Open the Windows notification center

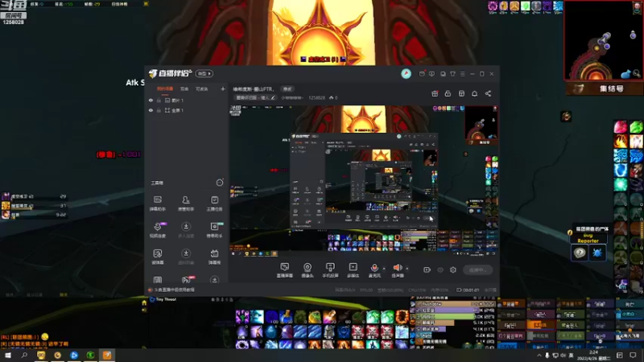pyautogui.click(x=633, y=355)
